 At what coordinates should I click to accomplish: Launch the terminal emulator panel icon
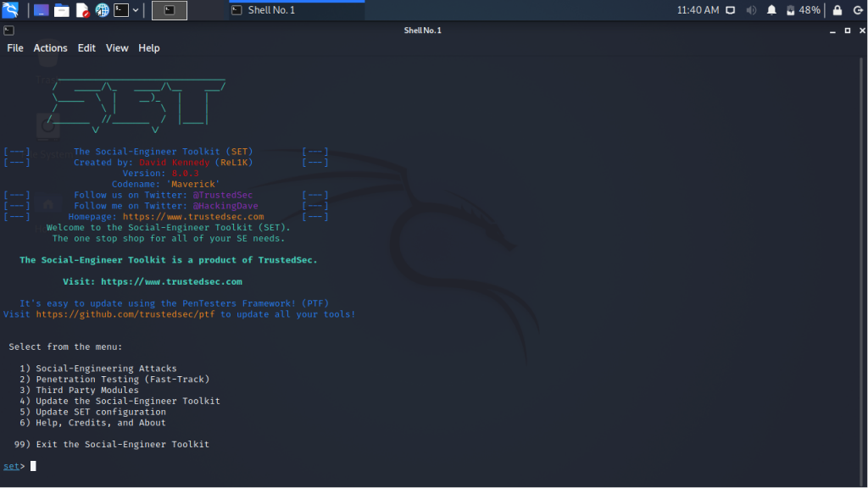coord(121,10)
